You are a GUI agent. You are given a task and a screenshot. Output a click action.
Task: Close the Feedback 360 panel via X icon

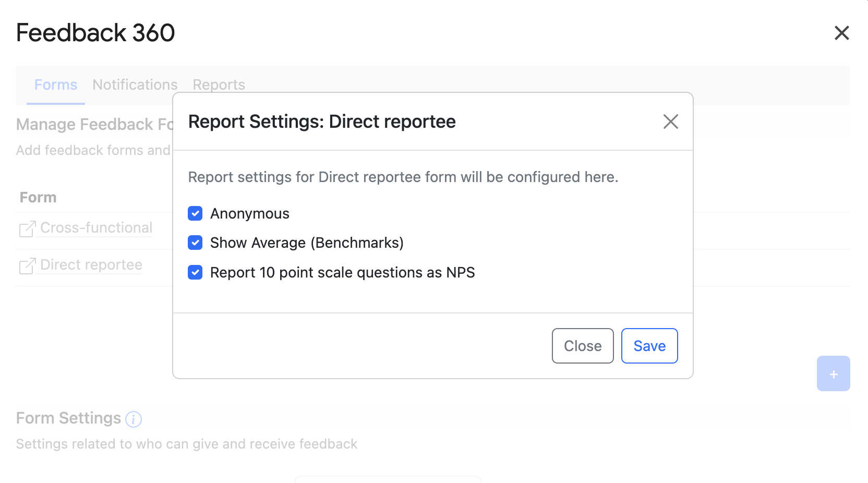click(x=841, y=33)
